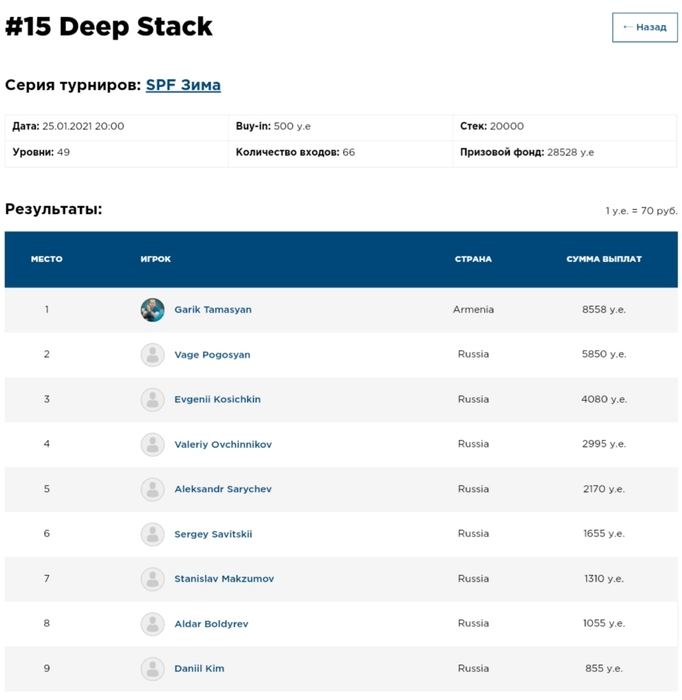Viewport: 682px width, 700px height.
Task: Click Valeriy Ovchinnikov's avatar icon
Action: coord(152,445)
